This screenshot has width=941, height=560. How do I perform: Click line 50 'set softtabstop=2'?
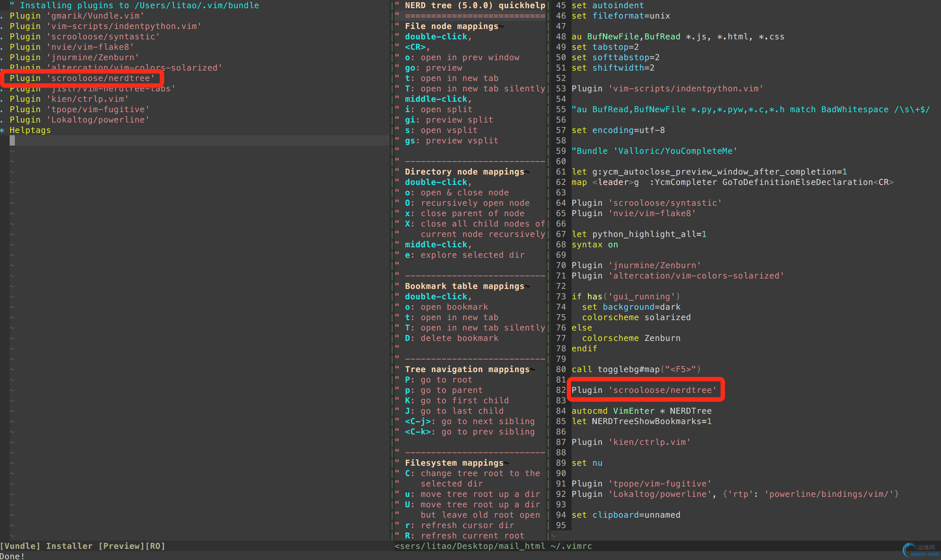pos(615,57)
